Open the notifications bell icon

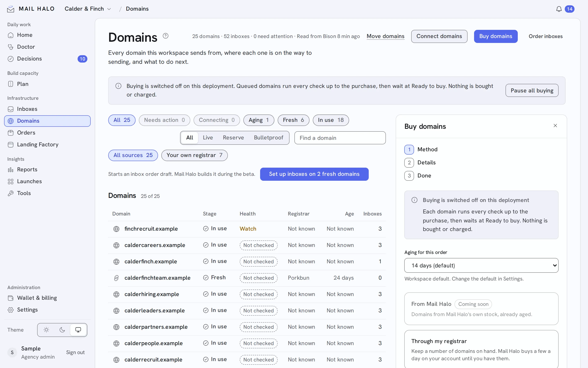[x=559, y=9]
